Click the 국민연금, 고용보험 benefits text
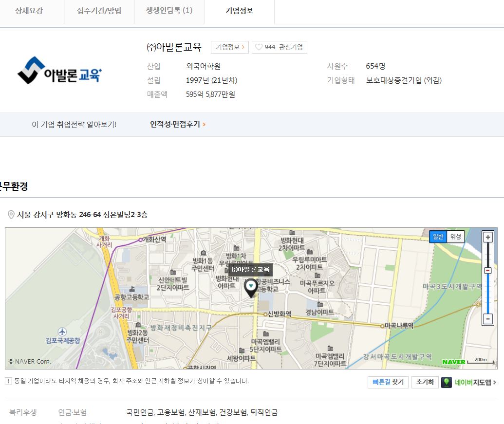The height and width of the screenshot is (424, 504). click(202, 412)
